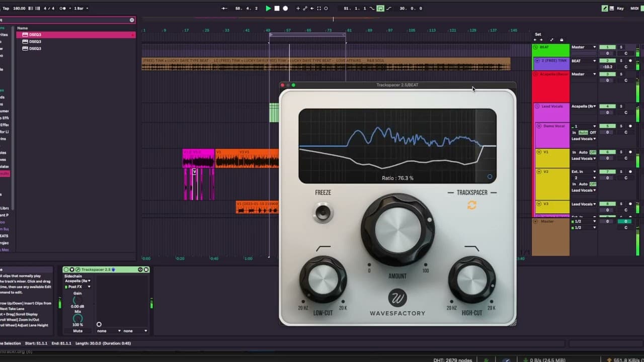The height and width of the screenshot is (362, 644).
Task: Click the lock icon under Set
Action: [x=561, y=40]
